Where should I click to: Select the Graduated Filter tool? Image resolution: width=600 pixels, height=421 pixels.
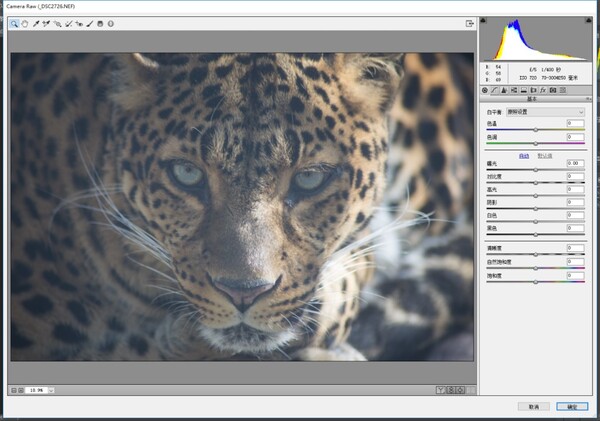pyautogui.click(x=100, y=24)
